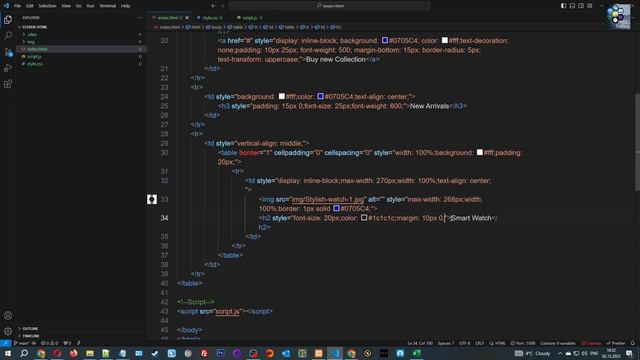640x360 pixels.
Task: Open the Accounts menu icon
Action: 8,315
